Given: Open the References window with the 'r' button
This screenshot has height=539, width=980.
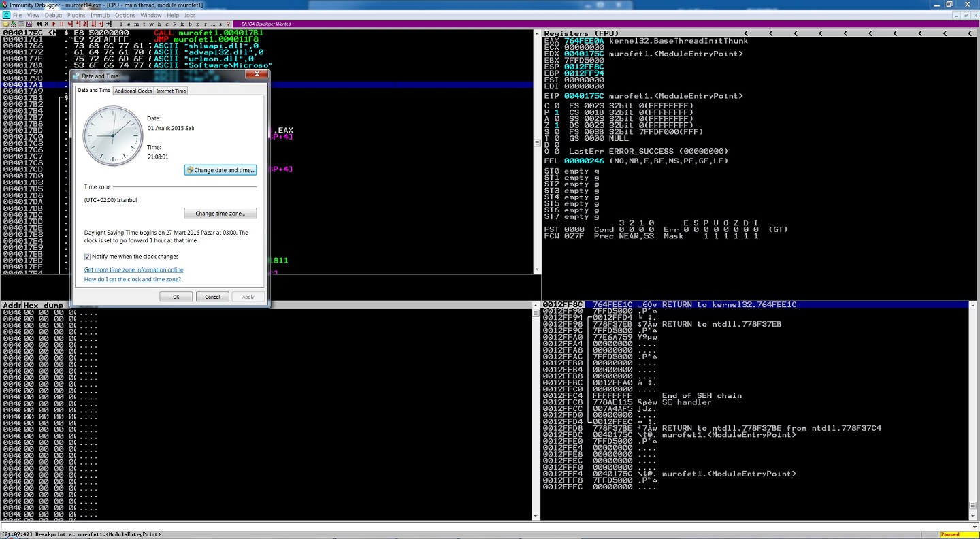Looking at the screenshot, I should tap(205, 24).
